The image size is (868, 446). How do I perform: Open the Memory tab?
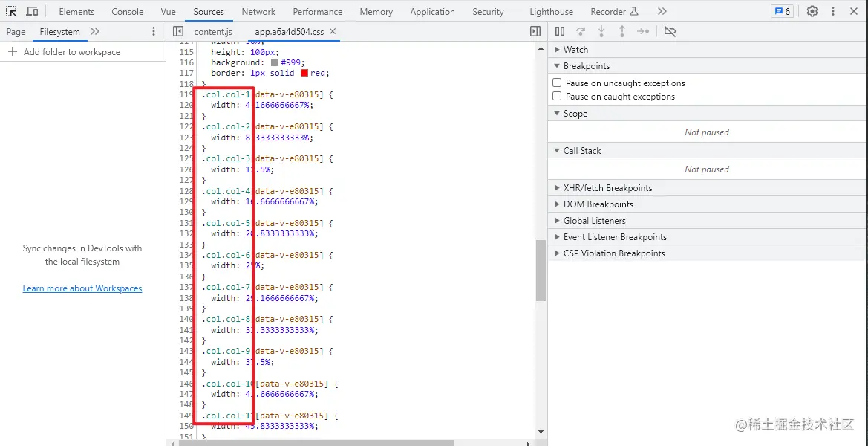(376, 12)
